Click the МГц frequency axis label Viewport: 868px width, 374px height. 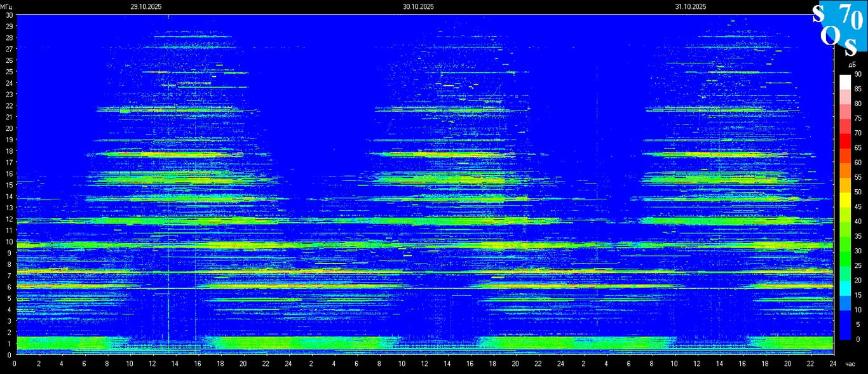tap(7, 6)
